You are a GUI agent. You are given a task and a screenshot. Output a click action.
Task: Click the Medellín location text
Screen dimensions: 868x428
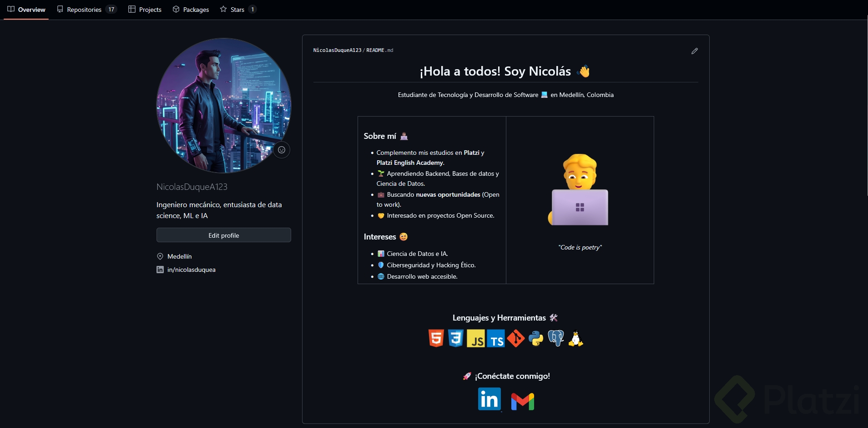point(179,256)
